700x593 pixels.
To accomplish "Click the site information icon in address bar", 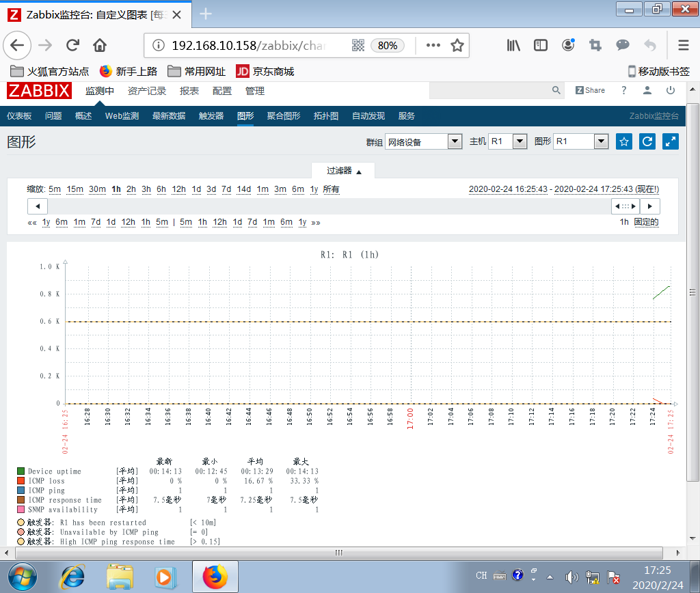I will click(159, 45).
